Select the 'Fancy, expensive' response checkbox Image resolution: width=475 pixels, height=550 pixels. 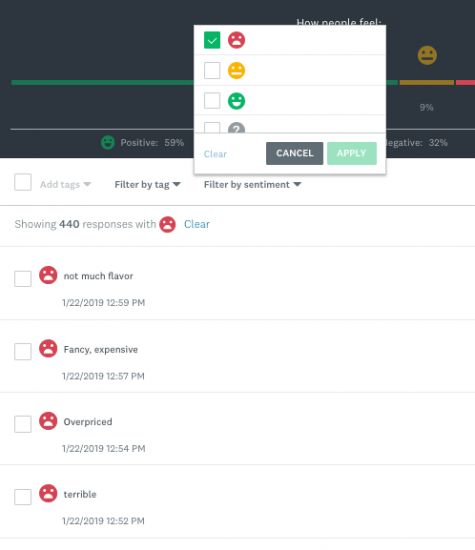click(23, 351)
